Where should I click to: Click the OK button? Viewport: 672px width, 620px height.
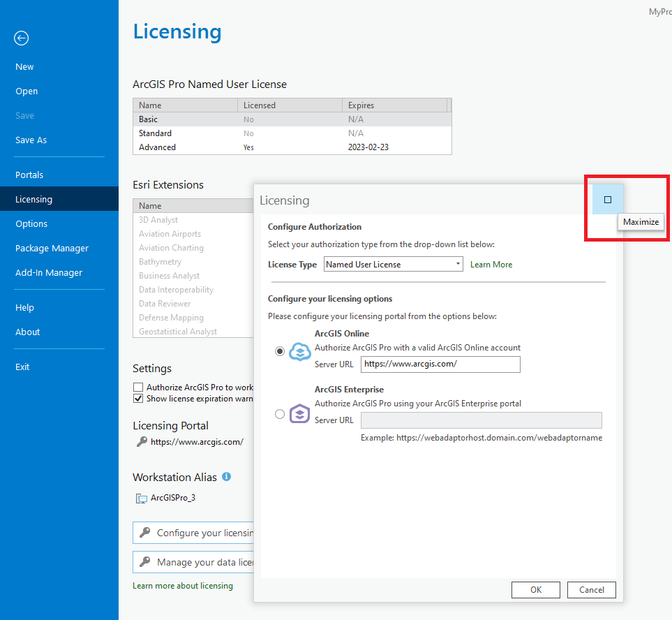tap(536, 590)
